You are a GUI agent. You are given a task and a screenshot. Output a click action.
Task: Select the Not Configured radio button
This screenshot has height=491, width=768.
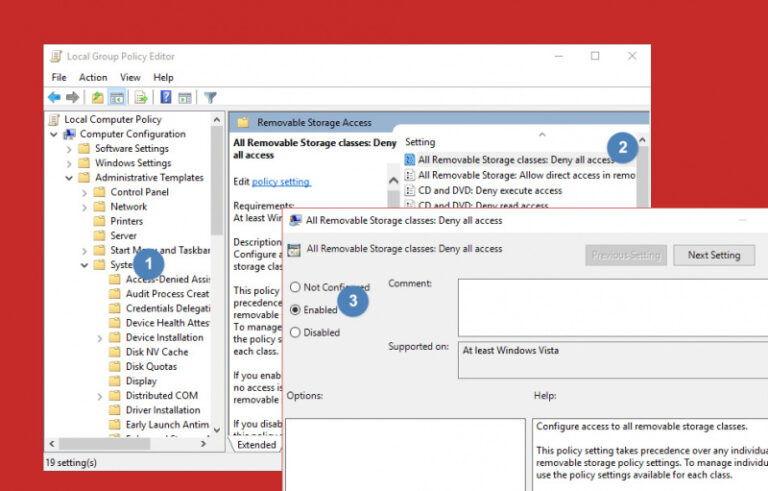(x=295, y=287)
